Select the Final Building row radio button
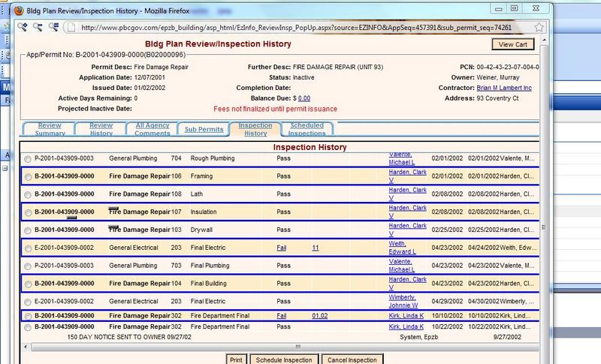Screen dimensions: 601x364 28,284
